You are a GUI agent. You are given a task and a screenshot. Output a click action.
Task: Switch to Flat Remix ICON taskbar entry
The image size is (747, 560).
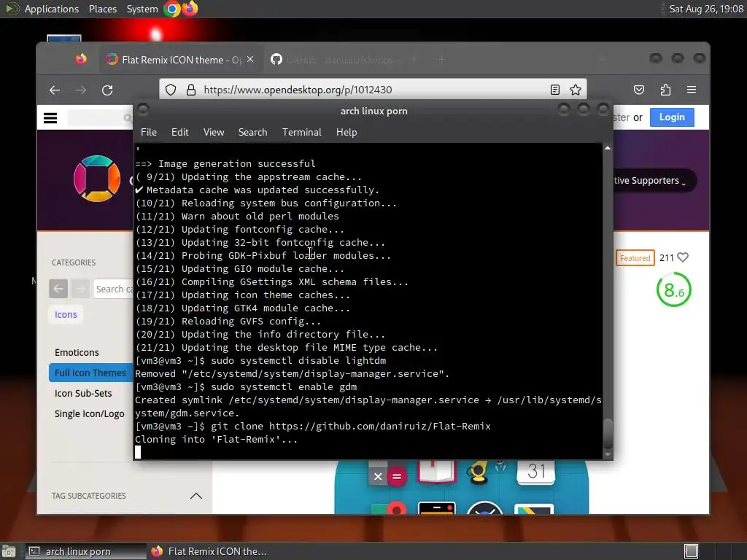coord(209,551)
